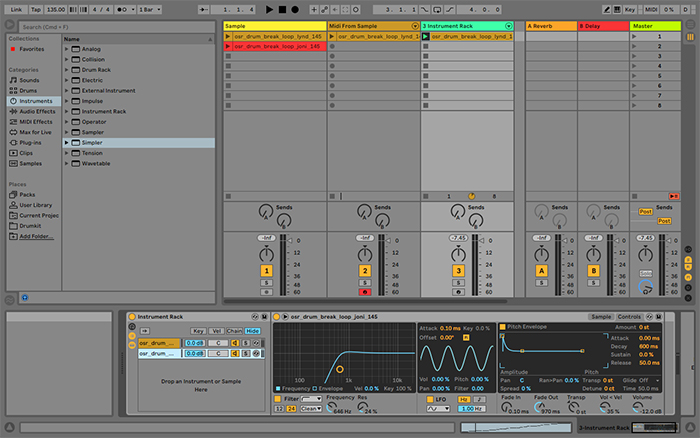Screen dimensions: 700x438
Task: Click the Simpler preview play icon
Action: click(x=285, y=317)
